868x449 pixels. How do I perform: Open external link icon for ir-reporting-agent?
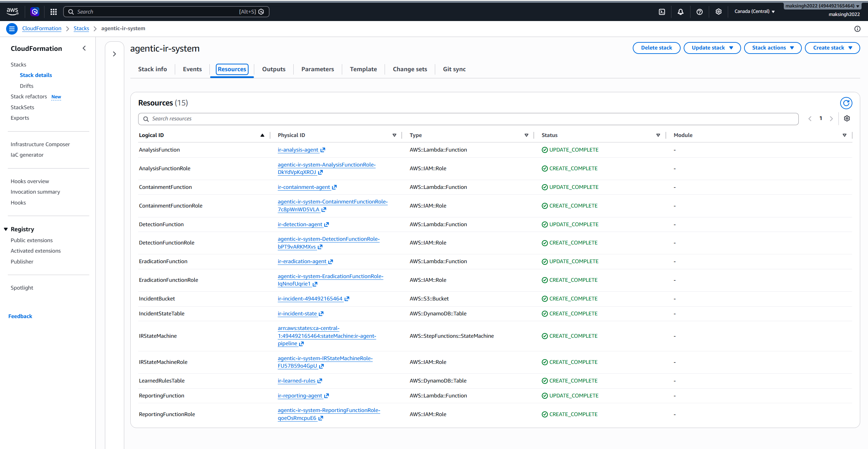click(327, 396)
